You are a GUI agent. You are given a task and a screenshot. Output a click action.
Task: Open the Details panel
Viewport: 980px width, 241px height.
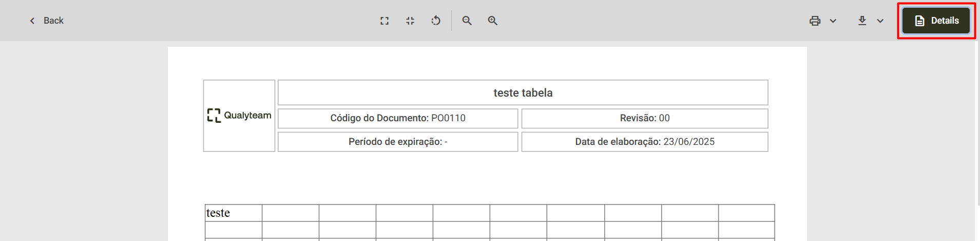click(936, 21)
